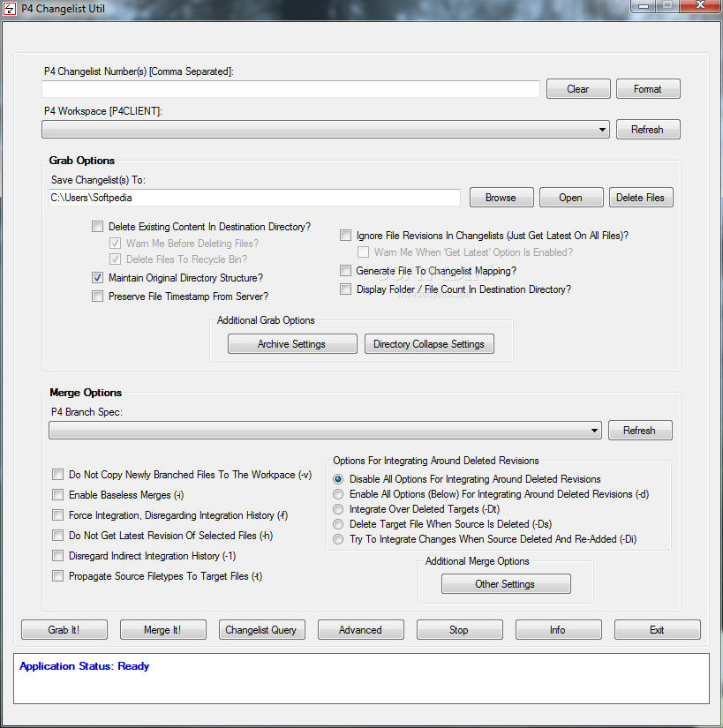Image resolution: width=723 pixels, height=728 pixels.
Task: Click the Save Changelist(s) To path field
Action: 254,198
